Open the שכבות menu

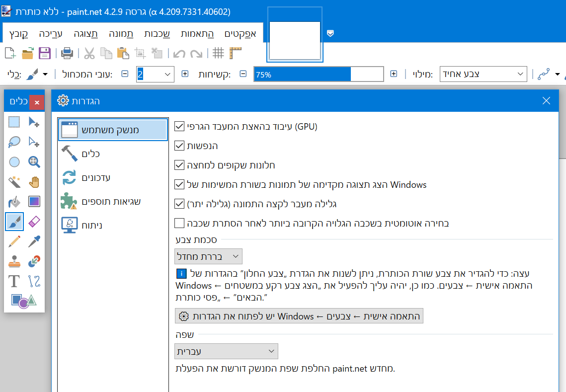[157, 34]
